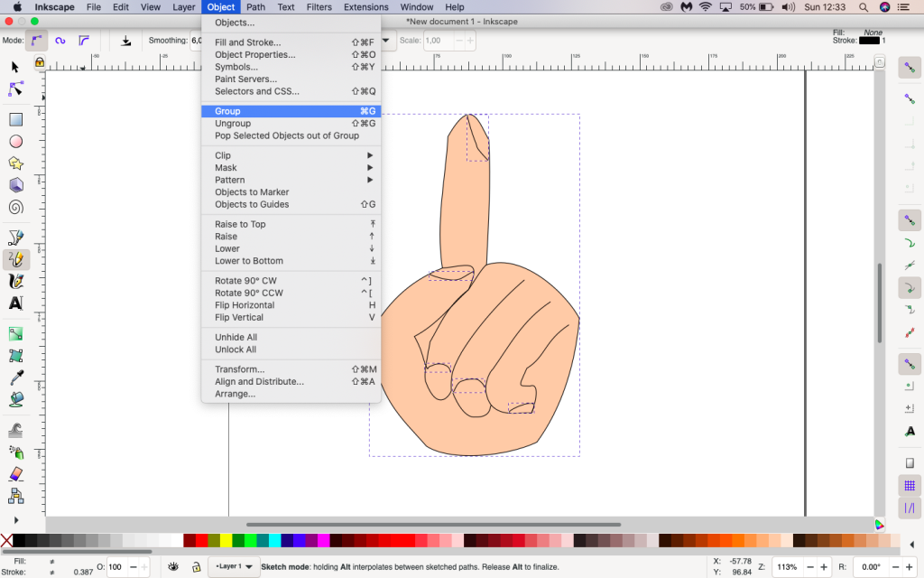Select Unlock All
The width and height of the screenshot is (924, 578).
(291, 350)
